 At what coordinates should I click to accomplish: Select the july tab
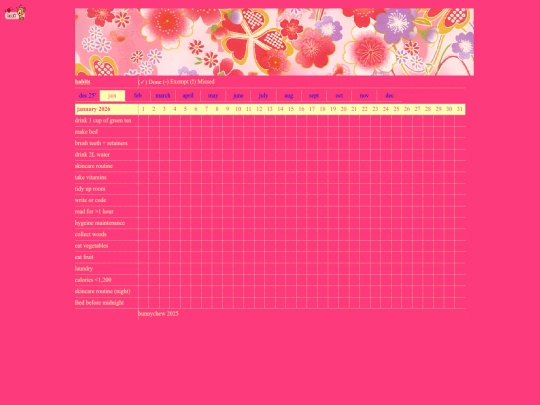coord(263,96)
